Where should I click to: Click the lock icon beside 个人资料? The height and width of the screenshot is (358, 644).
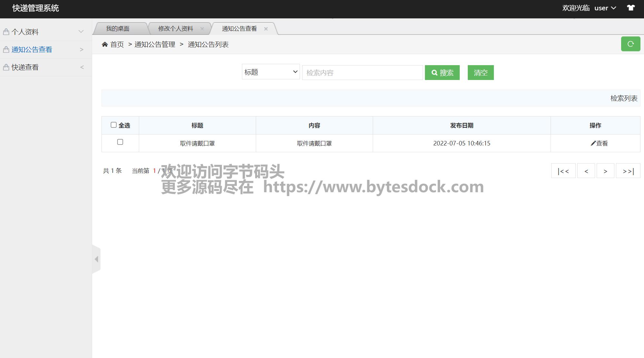coord(6,32)
